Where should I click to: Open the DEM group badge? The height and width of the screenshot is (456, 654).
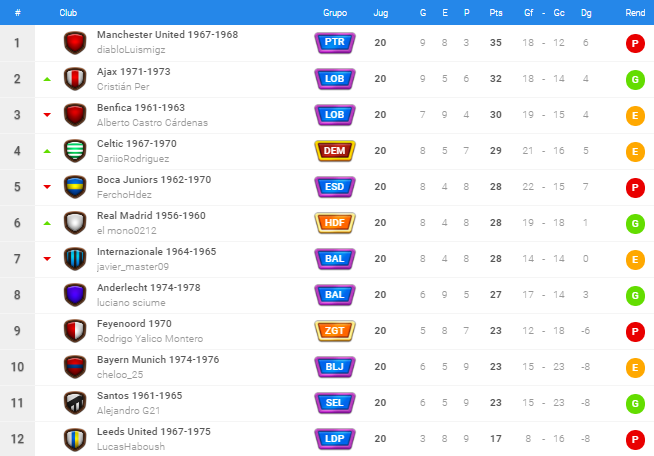335,151
